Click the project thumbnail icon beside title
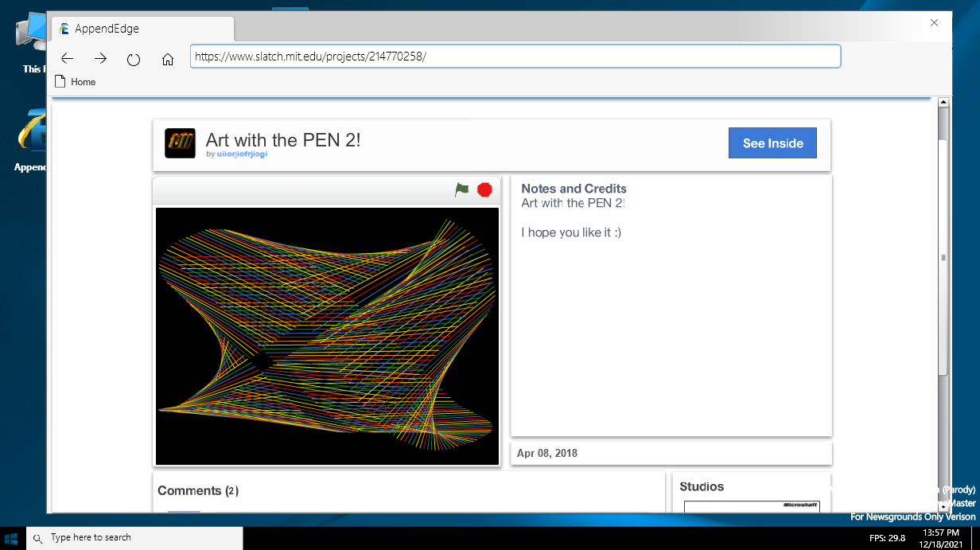 180,143
